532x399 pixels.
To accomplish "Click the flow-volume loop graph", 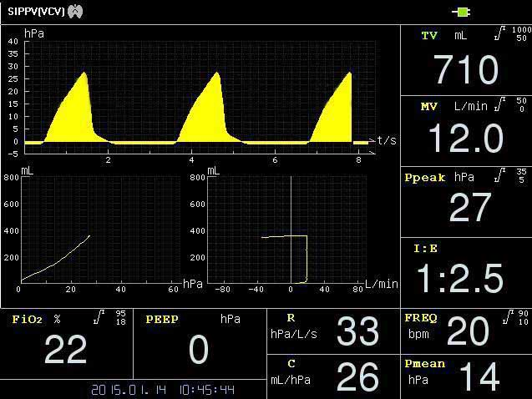I will (x=287, y=230).
